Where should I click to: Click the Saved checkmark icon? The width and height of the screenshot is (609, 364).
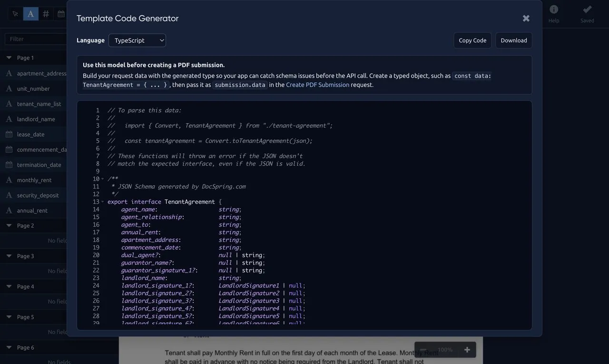pyautogui.click(x=587, y=10)
